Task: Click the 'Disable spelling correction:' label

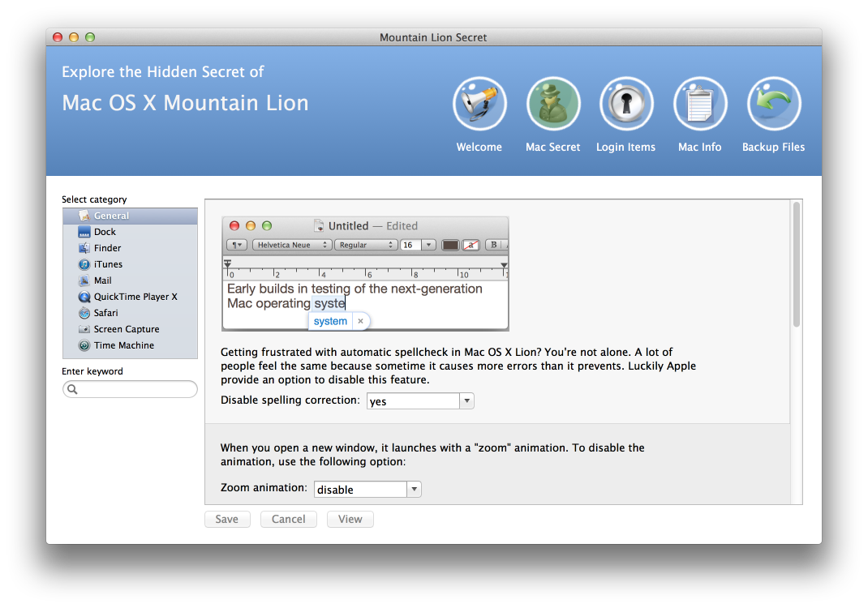Action: tap(290, 400)
